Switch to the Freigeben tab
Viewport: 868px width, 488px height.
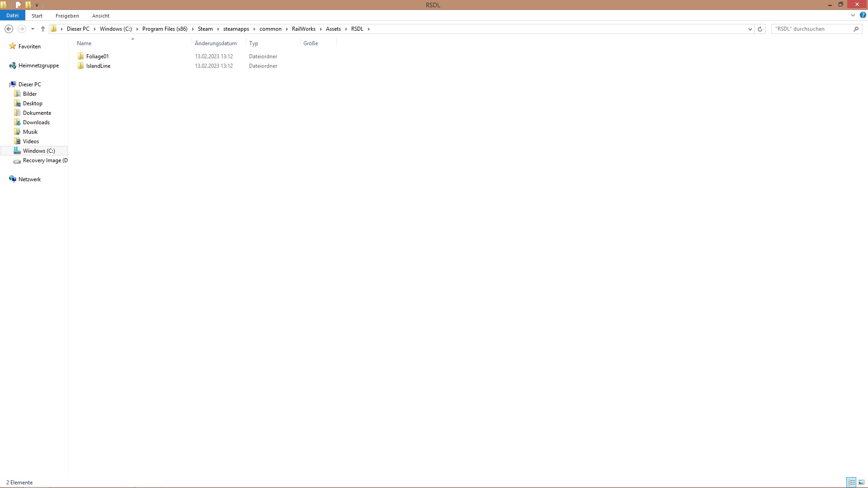67,15
